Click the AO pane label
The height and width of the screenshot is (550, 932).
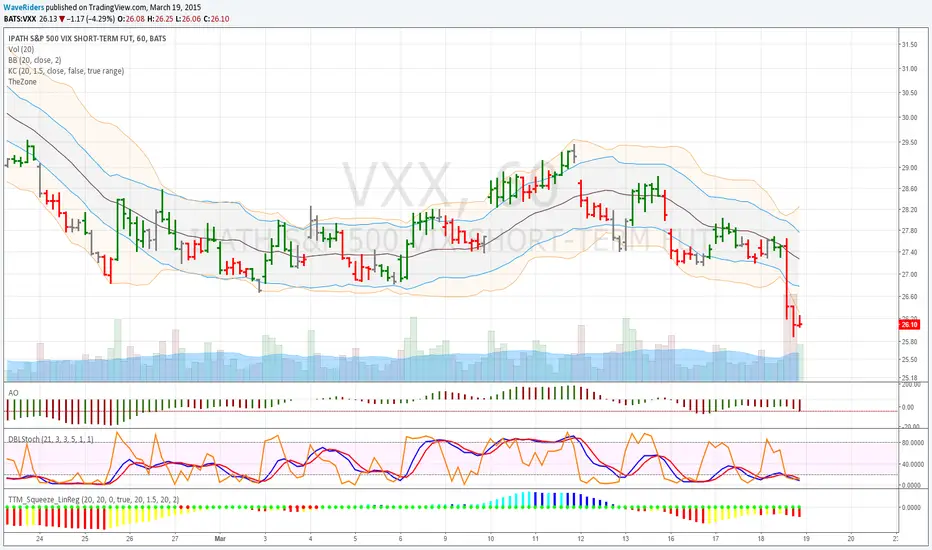tap(13, 393)
